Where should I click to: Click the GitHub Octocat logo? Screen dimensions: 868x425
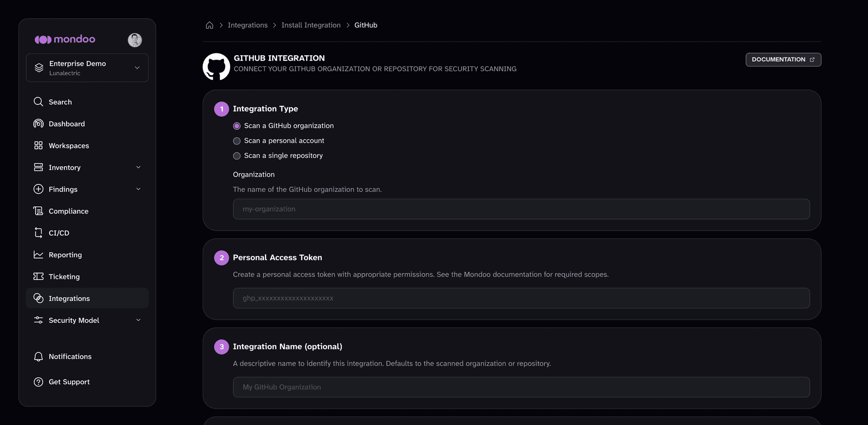(x=216, y=67)
